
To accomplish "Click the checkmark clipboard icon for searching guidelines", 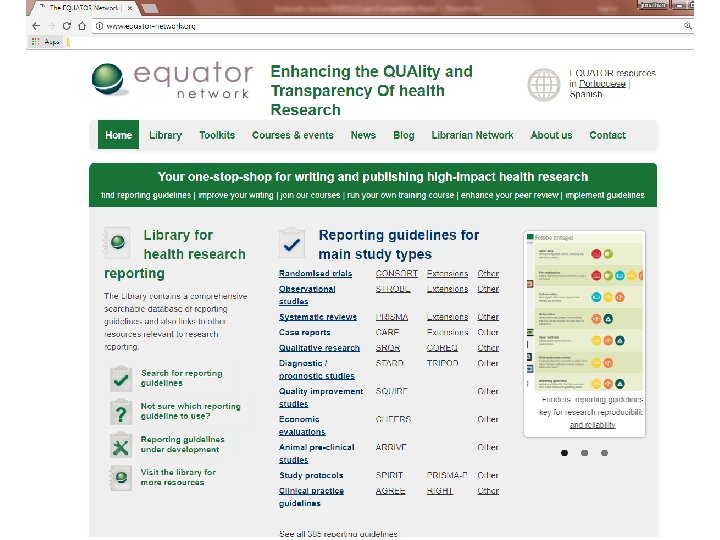I will coord(121,379).
